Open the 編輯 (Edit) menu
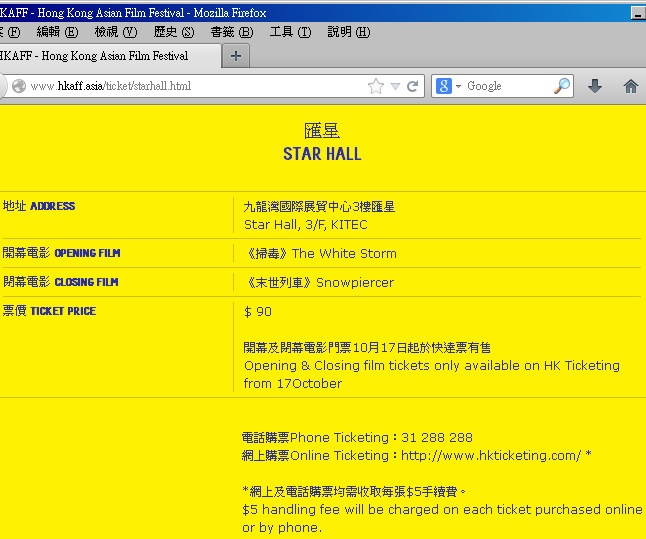The image size is (646, 539). [57, 32]
